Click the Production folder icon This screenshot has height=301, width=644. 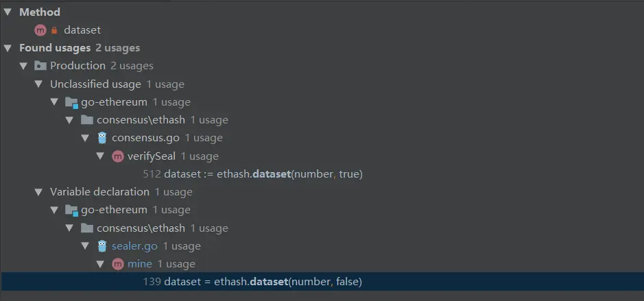[40, 66]
